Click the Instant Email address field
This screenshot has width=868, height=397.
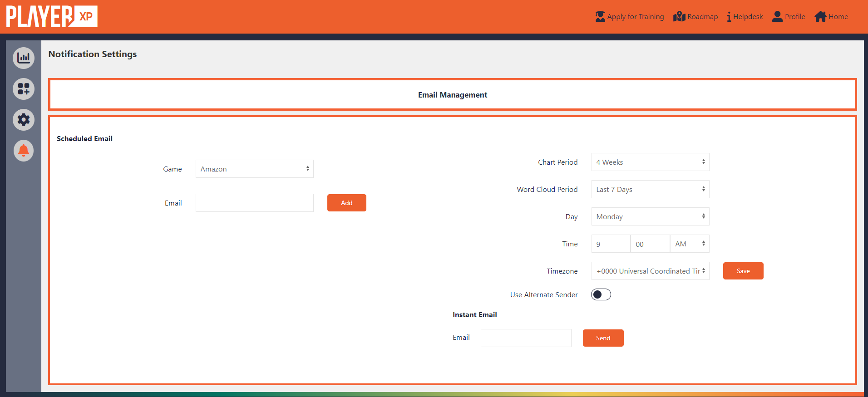click(526, 338)
